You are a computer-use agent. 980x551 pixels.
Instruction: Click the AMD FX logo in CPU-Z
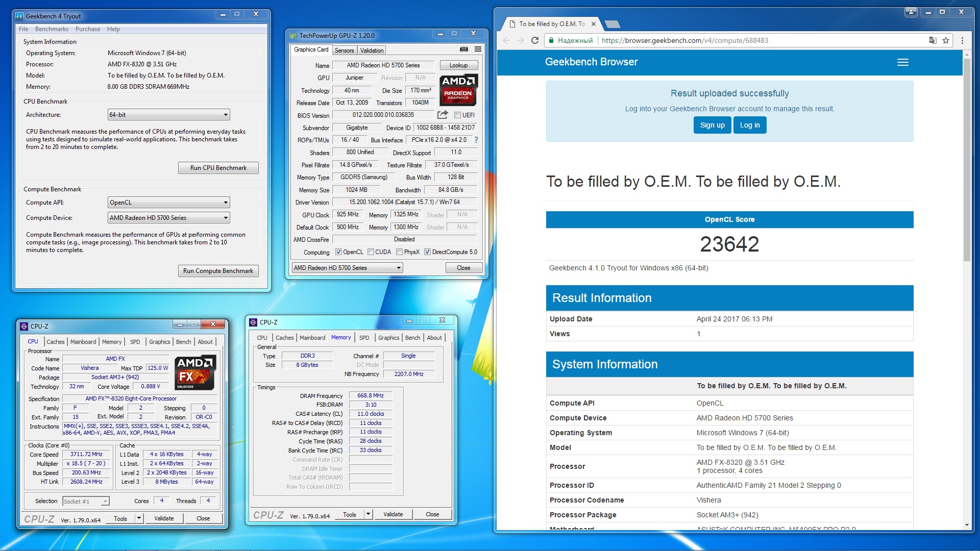[x=195, y=372]
